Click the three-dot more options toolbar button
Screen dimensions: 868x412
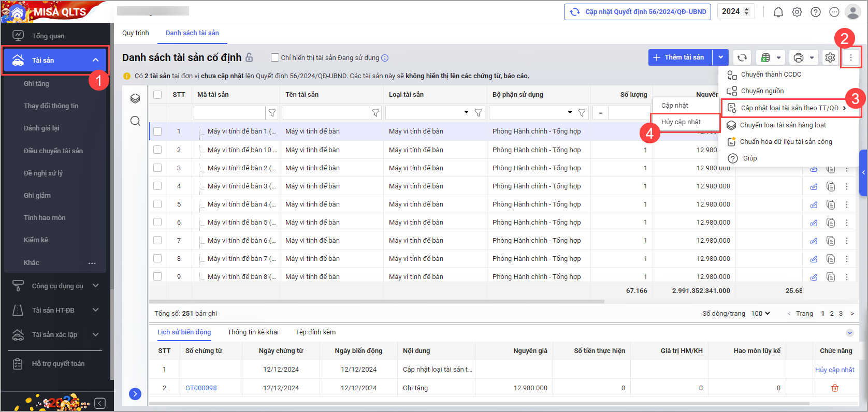(850, 57)
